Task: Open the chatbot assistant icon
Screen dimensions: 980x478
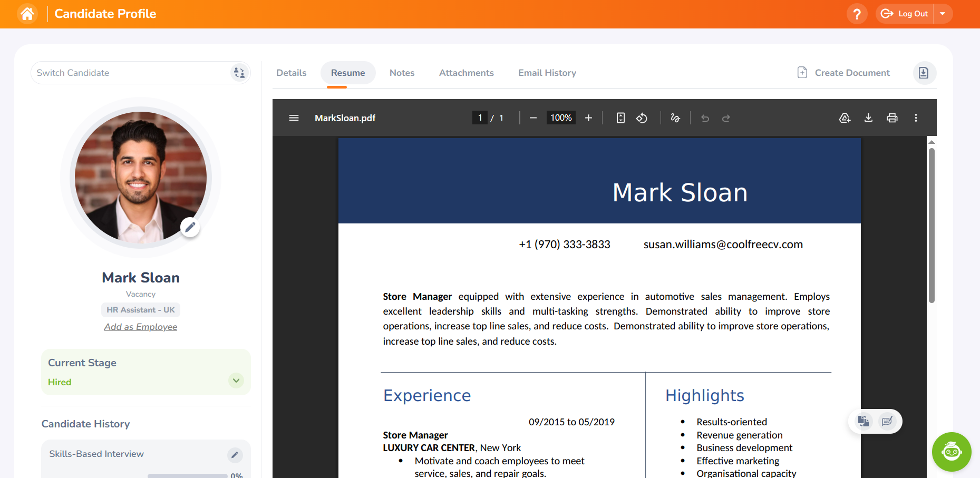Action: point(952,452)
